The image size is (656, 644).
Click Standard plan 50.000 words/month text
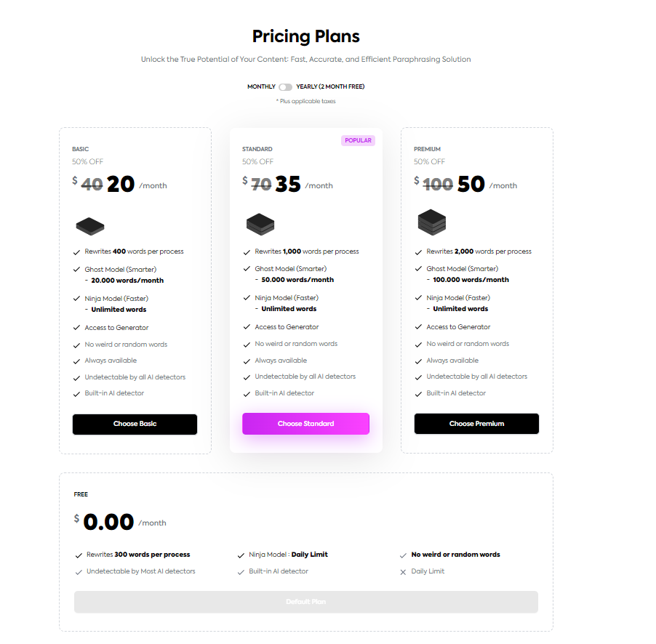pos(297,280)
